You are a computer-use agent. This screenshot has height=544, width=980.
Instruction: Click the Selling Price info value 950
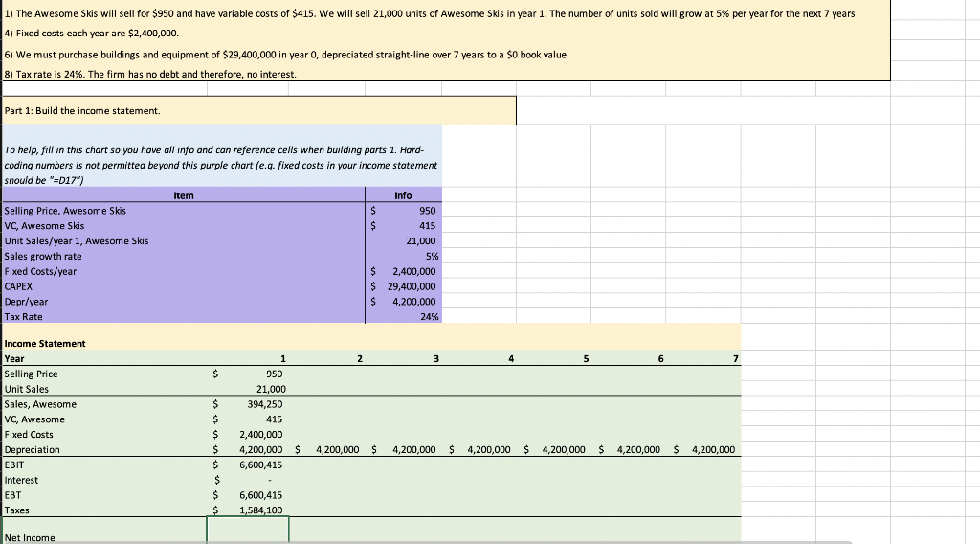(x=403, y=211)
